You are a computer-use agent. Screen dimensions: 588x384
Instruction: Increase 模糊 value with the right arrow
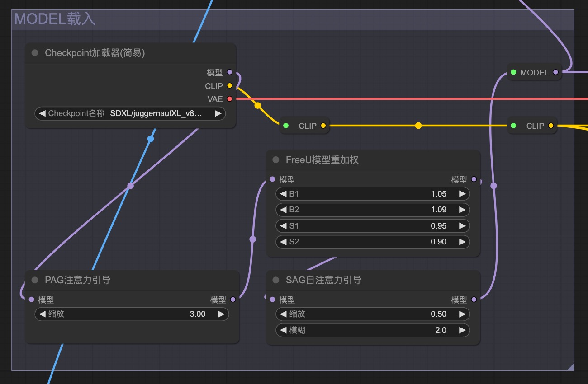[462, 330]
